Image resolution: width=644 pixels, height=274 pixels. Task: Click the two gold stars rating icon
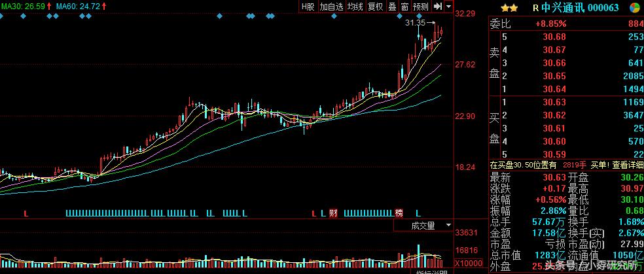(509, 8)
